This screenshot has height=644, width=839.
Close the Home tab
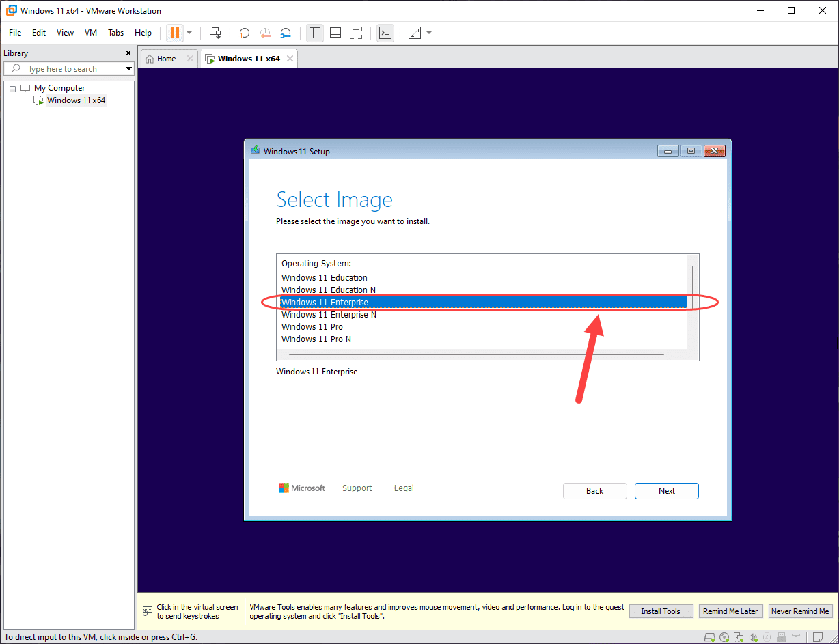[190, 59]
